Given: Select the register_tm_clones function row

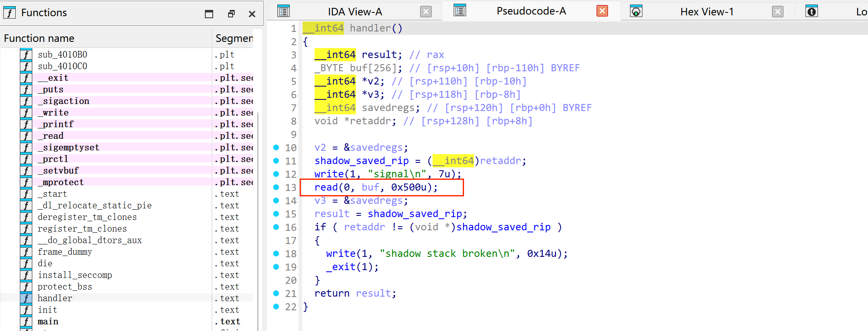Looking at the screenshot, I should tap(127, 229).
